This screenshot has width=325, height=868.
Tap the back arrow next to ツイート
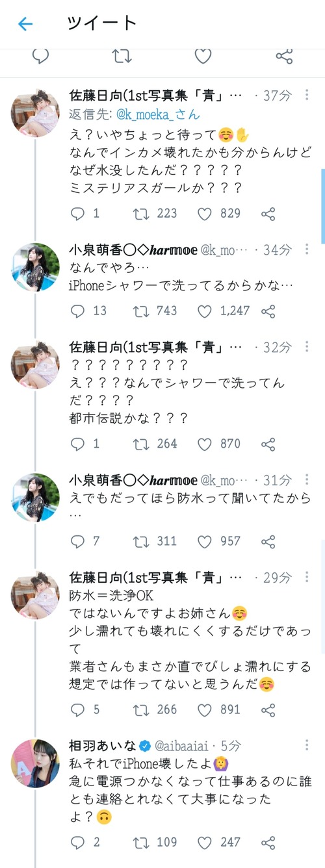[x=25, y=24]
